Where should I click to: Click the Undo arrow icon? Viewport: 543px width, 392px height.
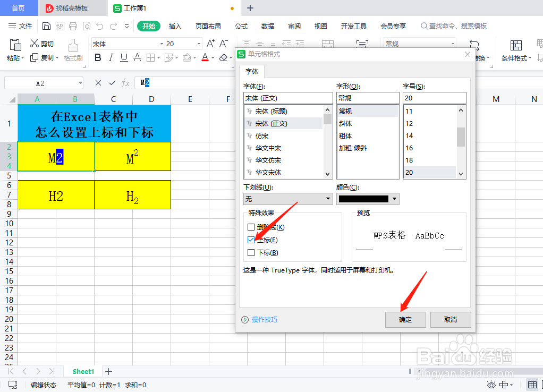pyautogui.click(x=100, y=26)
